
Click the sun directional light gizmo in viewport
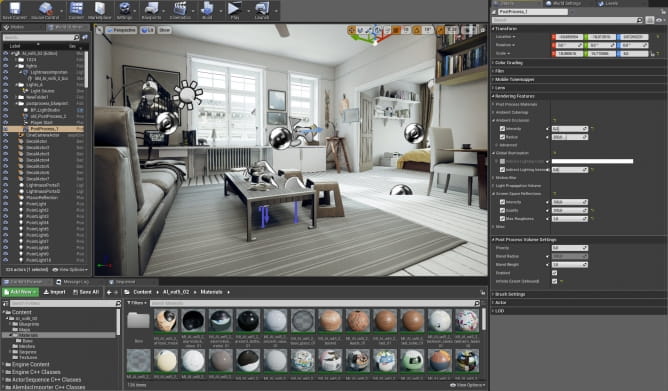tap(187, 94)
